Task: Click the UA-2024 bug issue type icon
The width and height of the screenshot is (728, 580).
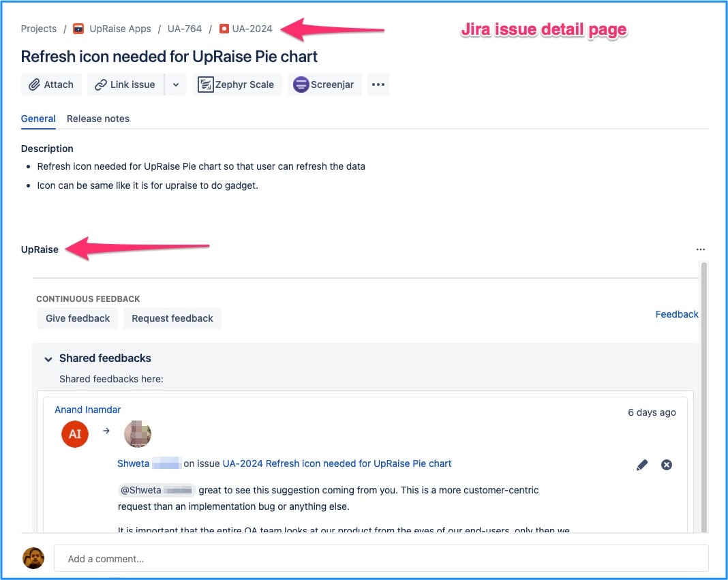Action: point(224,29)
